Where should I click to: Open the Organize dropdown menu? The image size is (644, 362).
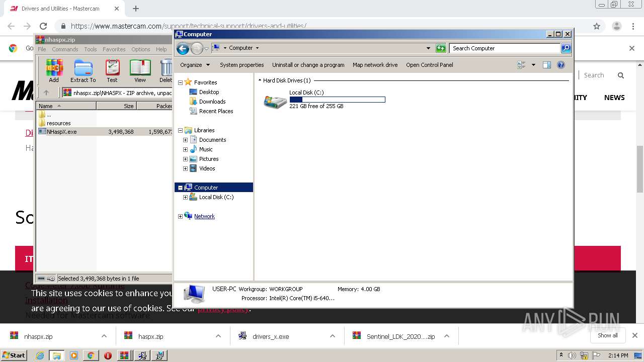point(195,65)
